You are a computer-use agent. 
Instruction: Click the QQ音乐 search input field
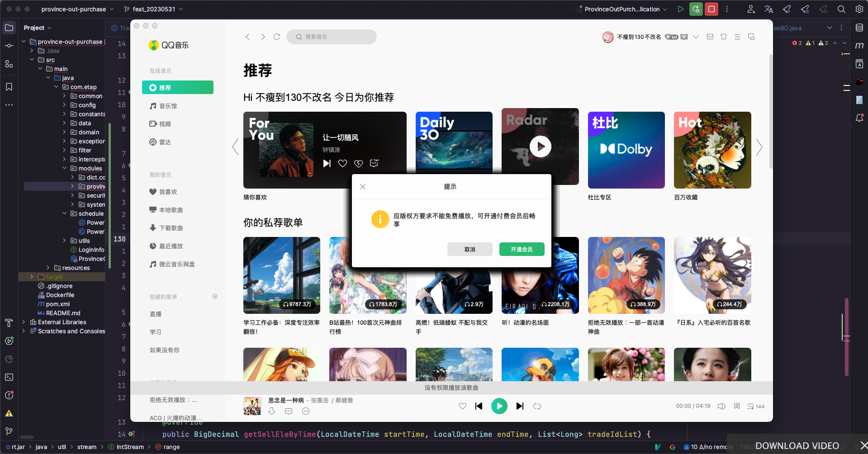(332, 37)
